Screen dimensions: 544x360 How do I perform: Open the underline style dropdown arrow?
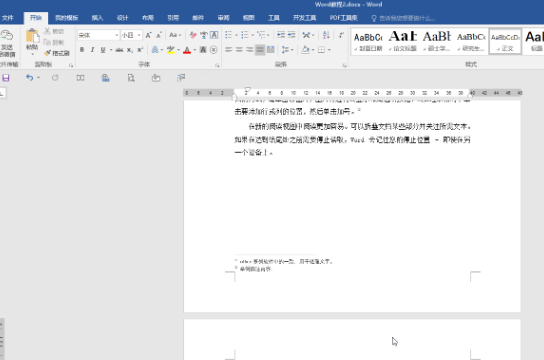111,50
